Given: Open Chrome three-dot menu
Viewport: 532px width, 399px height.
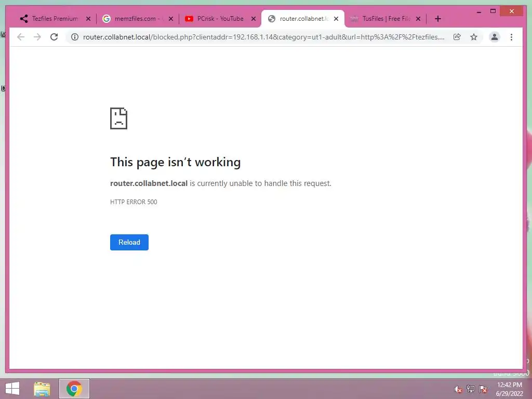Looking at the screenshot, I should click(511, 37).
